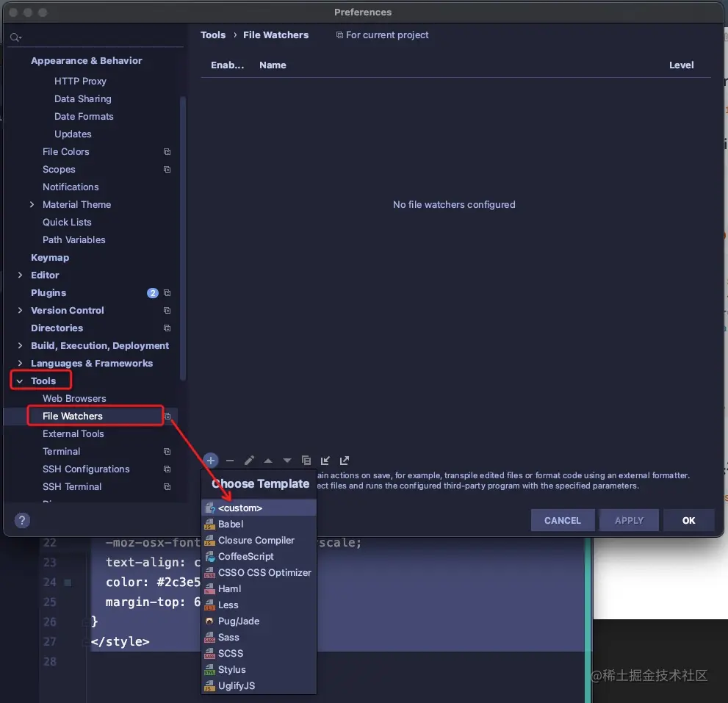
Task: Click project-level icon beside File Colors
Action: (x=167, y=152)
